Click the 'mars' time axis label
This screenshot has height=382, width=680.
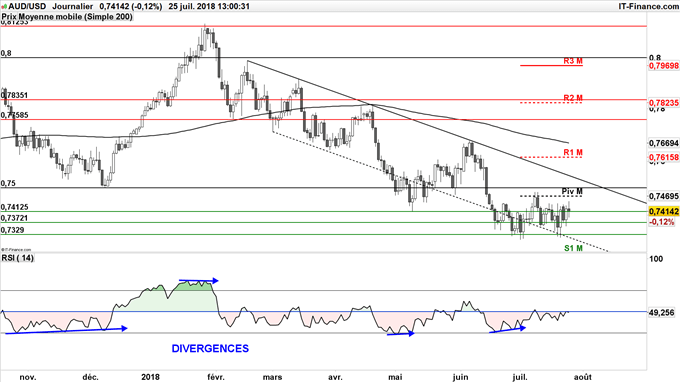(x=273, y=377)
